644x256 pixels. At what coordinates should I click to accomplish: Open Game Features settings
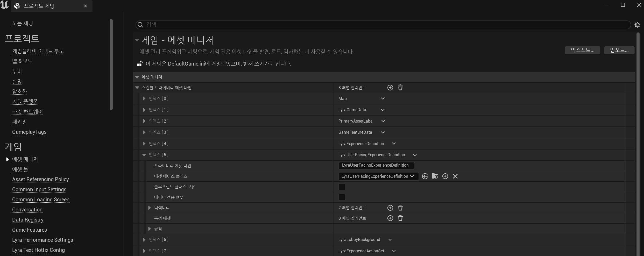click(x=30, y=230)
